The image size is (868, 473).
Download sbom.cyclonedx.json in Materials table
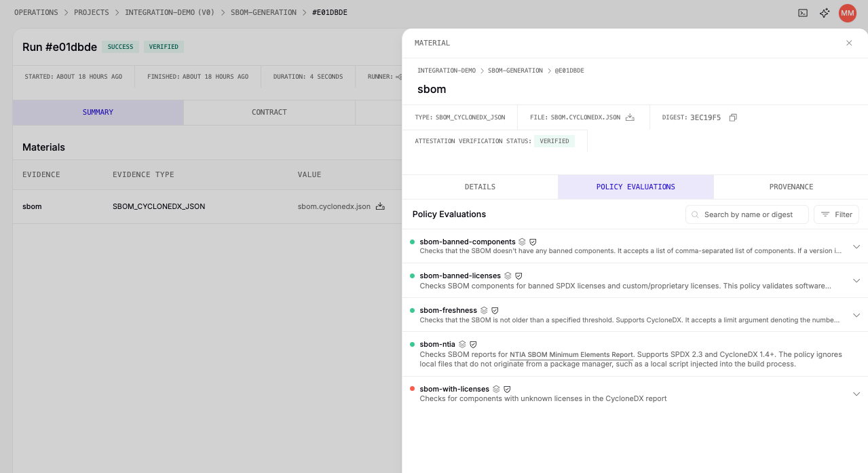point(380,206)
